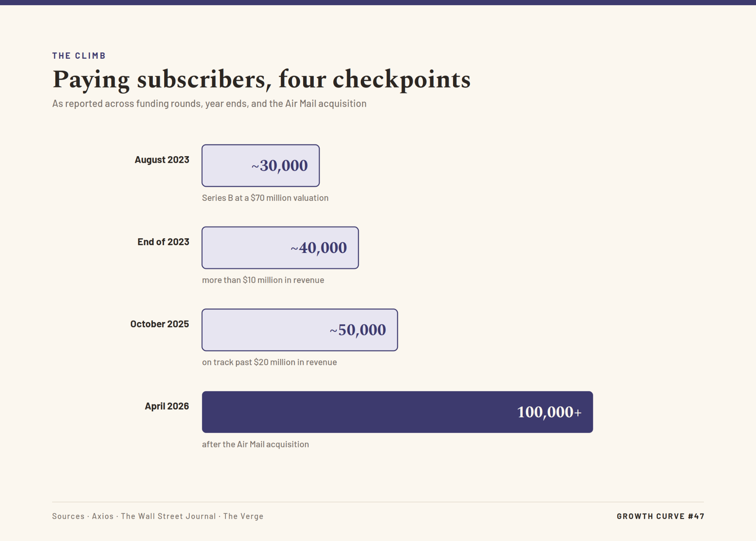Click 'on track past $20 million in revenue' note
The image size is (756, 541).
coord(269,362)
